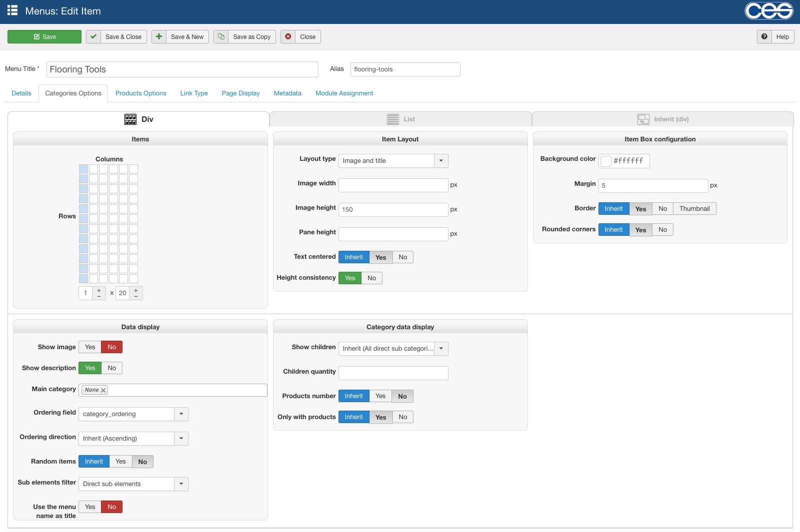
Task: Open the Module Assignment tab
Action: click(344, 93)
